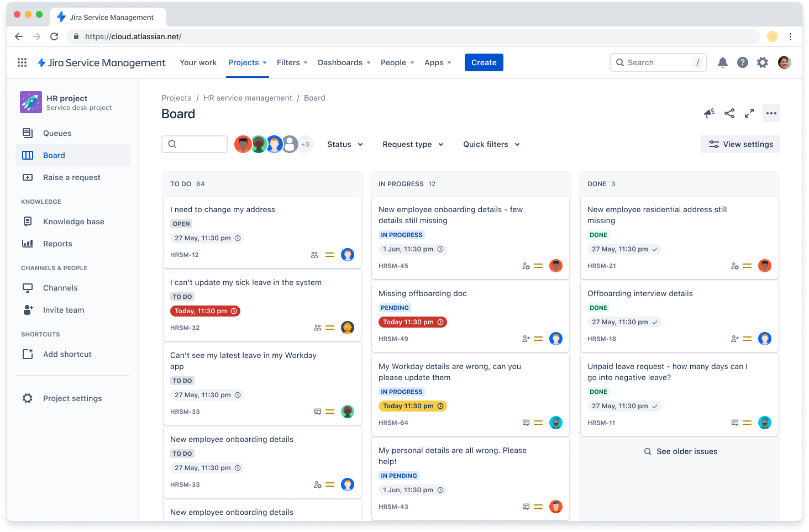Expand the Request type dropdown
This screenshot has width=809, height=532.
(412, 144)
